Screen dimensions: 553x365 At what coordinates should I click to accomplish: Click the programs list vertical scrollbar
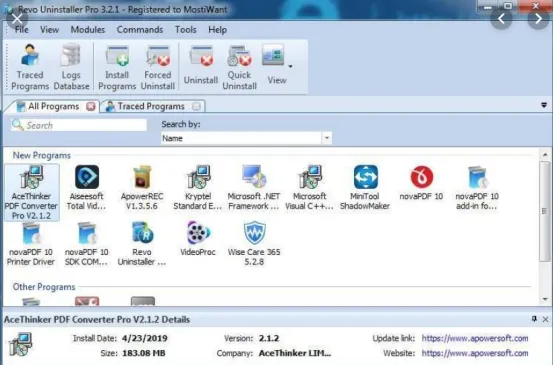pos(545,211)
